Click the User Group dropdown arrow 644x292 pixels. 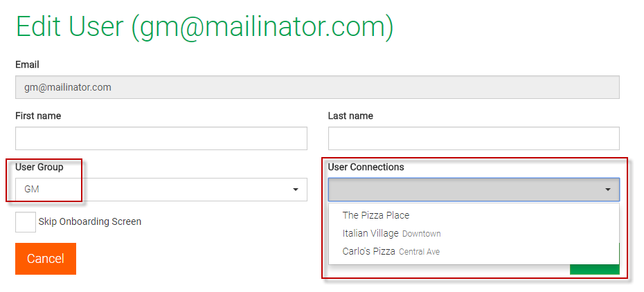pos(296,190)
